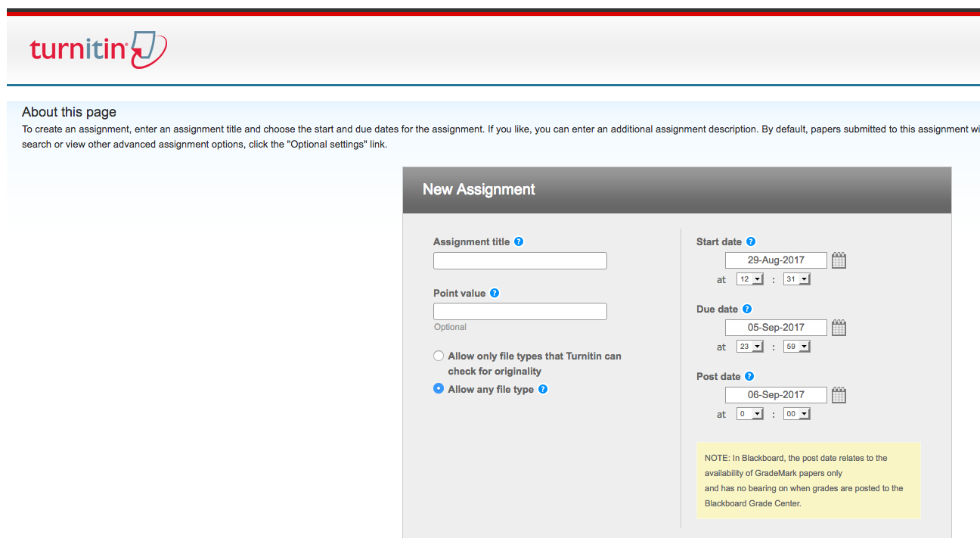Open Due date hour dropdown showing 23
Screen dimensions: 980x554
750,347
